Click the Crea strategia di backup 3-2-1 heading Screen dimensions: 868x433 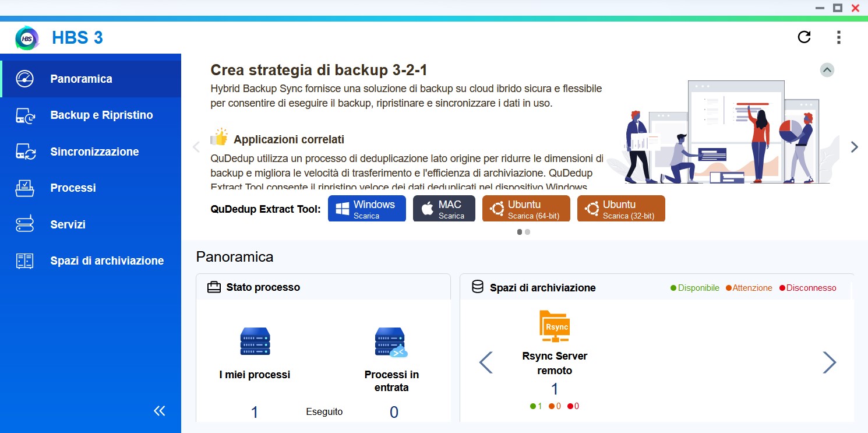319,71
